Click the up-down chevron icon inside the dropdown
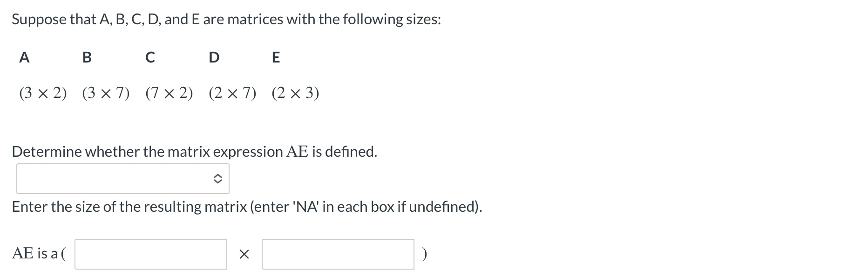Screen dimensions: 868x278 point(218,179)
